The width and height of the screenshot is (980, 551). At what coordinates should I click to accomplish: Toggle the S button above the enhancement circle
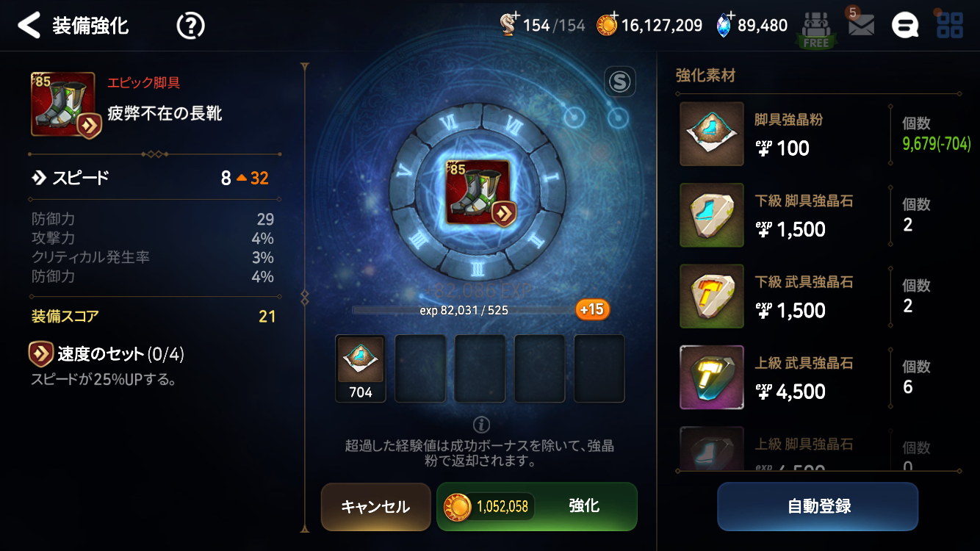pyautogui.click(x=619, y=82)
